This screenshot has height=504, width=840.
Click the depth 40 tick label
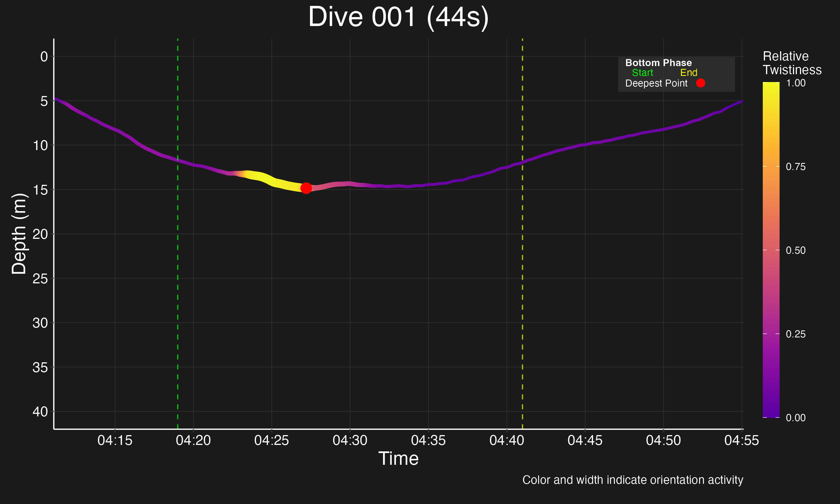[40, 412]
